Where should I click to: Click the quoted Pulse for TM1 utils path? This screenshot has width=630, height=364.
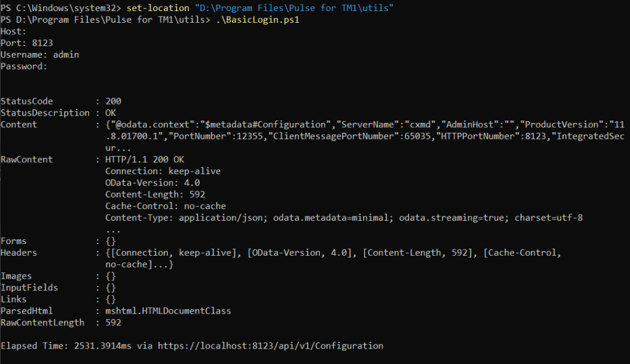[x=294, y=9]
